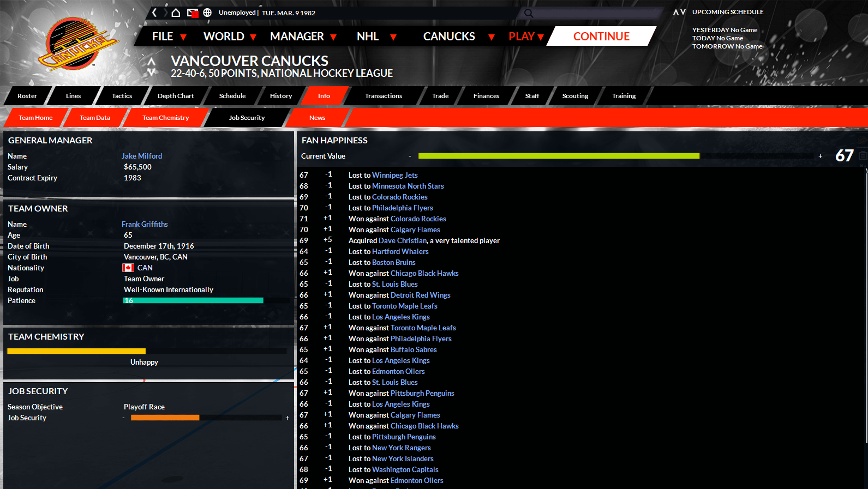Open the Toronto Maple Leafs link in 'Lost to' row
The image size is (868, 489).
pos(405,306)
